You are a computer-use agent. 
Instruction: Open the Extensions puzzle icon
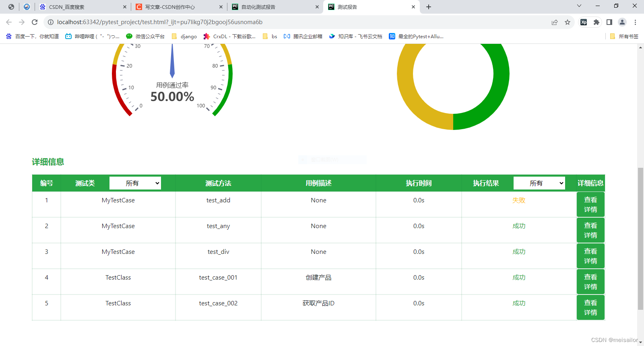(597, 22)
